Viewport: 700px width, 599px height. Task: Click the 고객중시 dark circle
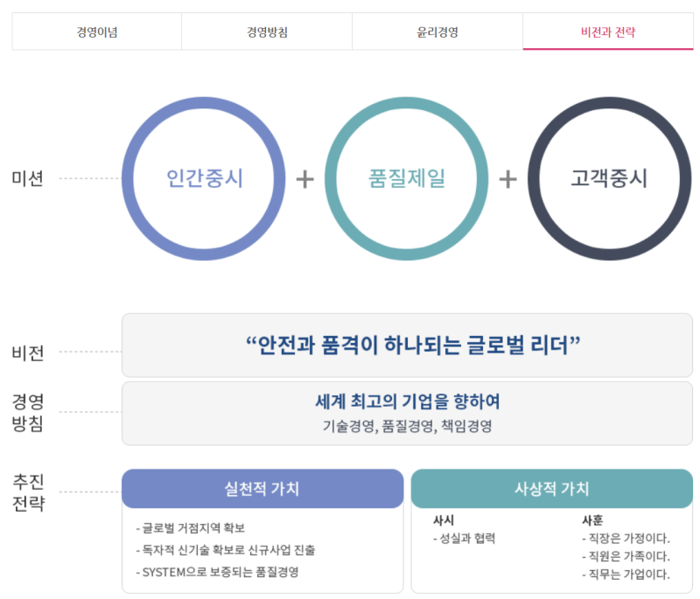(609, 179)
